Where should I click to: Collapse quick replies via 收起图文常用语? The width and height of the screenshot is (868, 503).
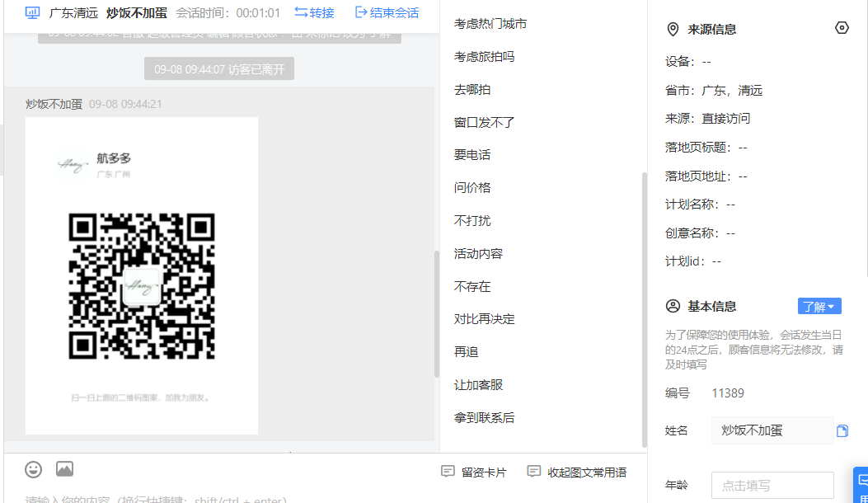point(577,472)
